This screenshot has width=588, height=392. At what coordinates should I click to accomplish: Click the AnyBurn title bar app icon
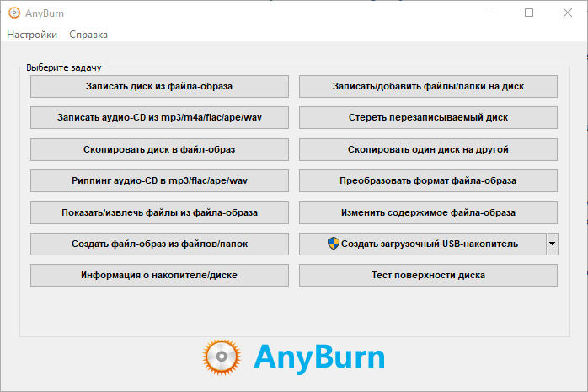tap(14, 13)
